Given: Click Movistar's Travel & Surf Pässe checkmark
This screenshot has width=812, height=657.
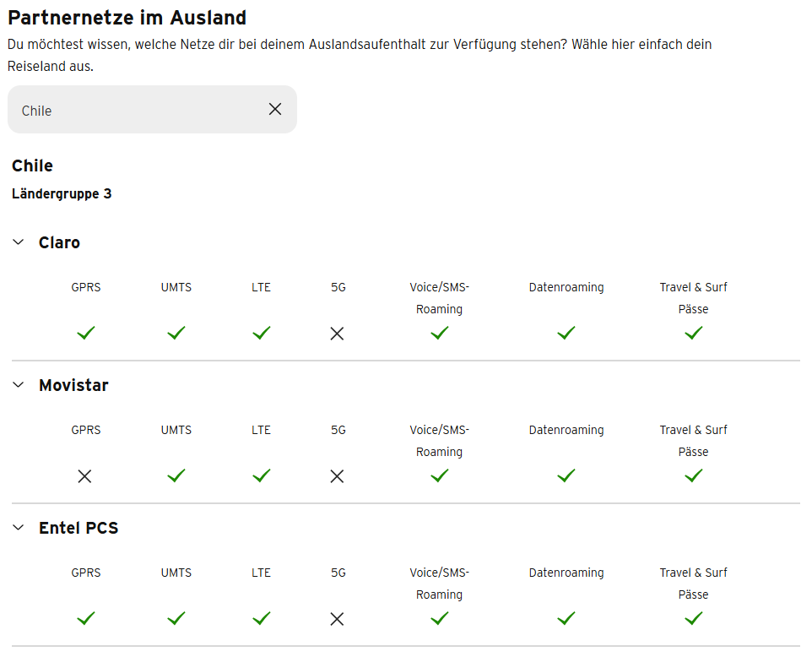Looking at the screenshot, I should tap(693, 476).
